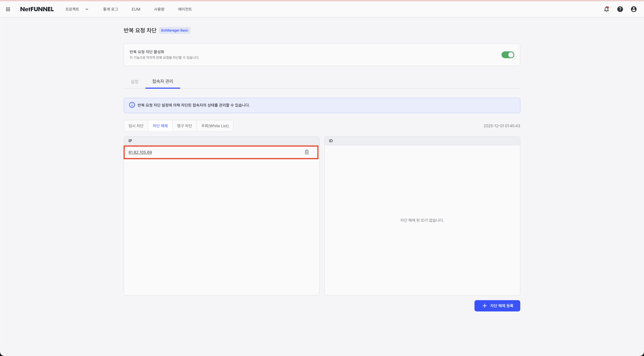Image resolution: width=644 pixels, height=356 pixels.
Task: Select the 우회(White List) tab
Action: [215, 126]
